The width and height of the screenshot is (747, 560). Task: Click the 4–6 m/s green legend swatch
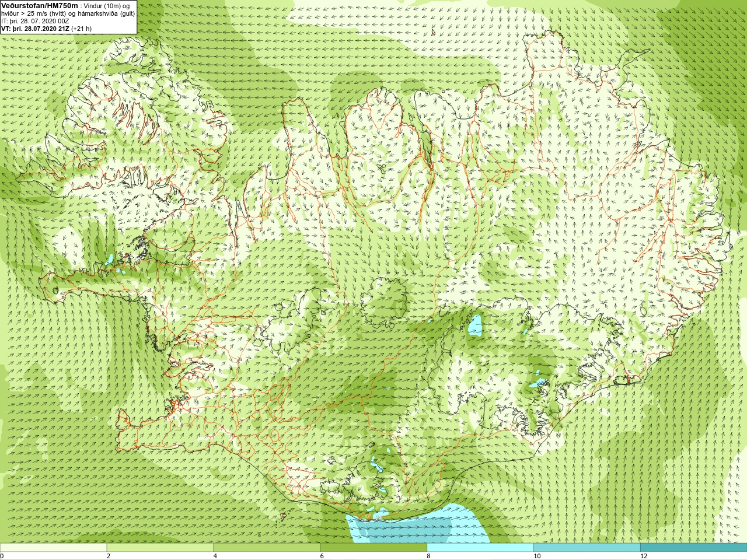267,548
